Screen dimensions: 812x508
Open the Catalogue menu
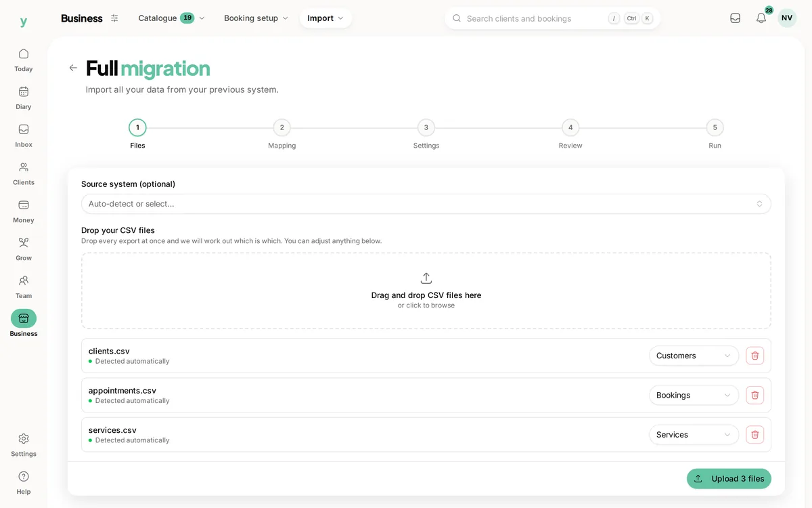click(x=171, y=18)
